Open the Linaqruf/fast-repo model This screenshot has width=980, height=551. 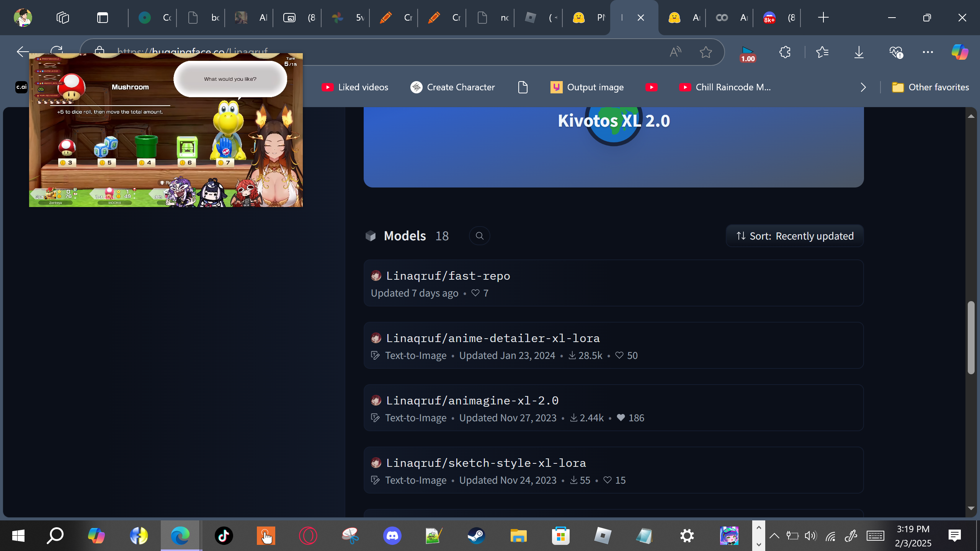[614, 283]
